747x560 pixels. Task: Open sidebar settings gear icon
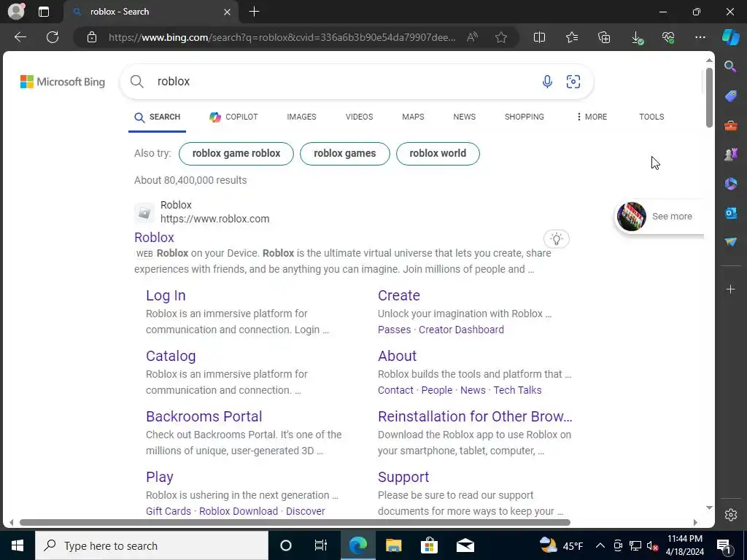tap(731, 515)
